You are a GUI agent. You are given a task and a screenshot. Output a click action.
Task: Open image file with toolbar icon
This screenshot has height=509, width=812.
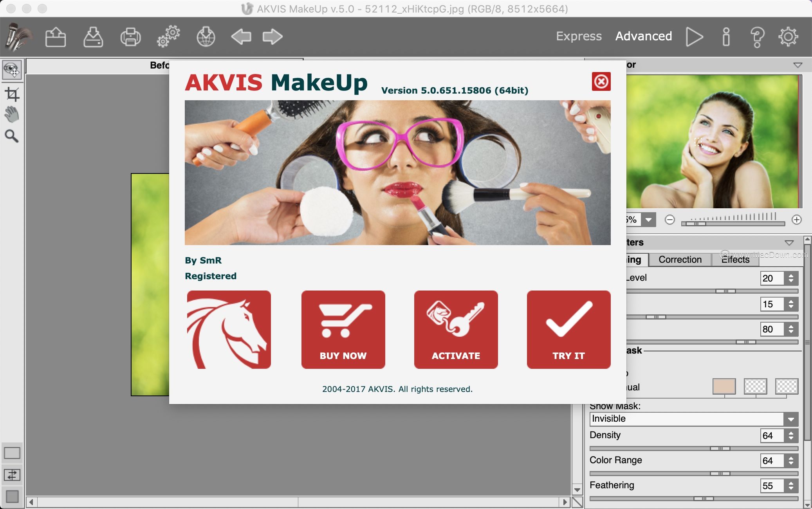click(x=55, y=37)
